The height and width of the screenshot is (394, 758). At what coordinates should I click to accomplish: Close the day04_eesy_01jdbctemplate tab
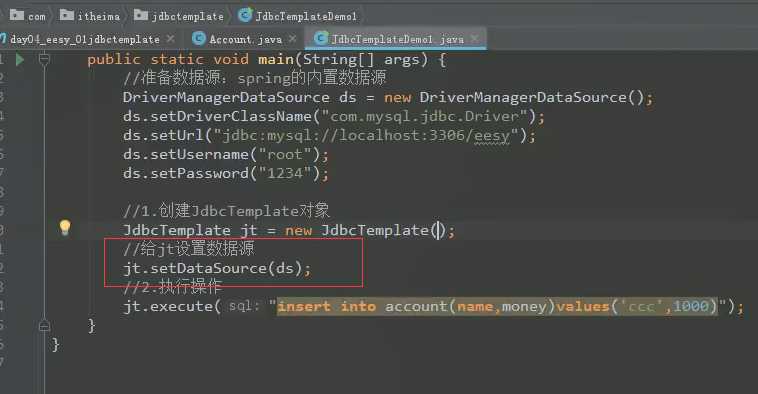171,38
